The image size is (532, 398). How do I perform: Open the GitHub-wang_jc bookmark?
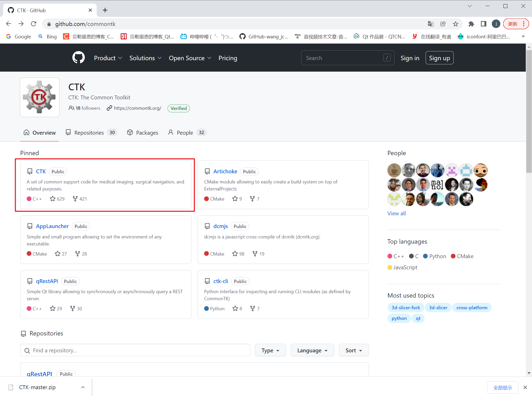click(264, 37)
